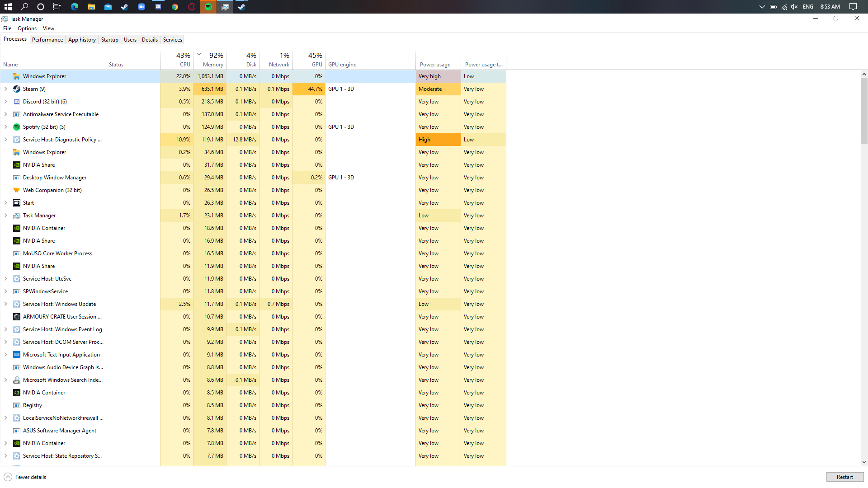Switch to the Services tab
The height and width of the screenshot is (488, 868).
pos(173,40)
